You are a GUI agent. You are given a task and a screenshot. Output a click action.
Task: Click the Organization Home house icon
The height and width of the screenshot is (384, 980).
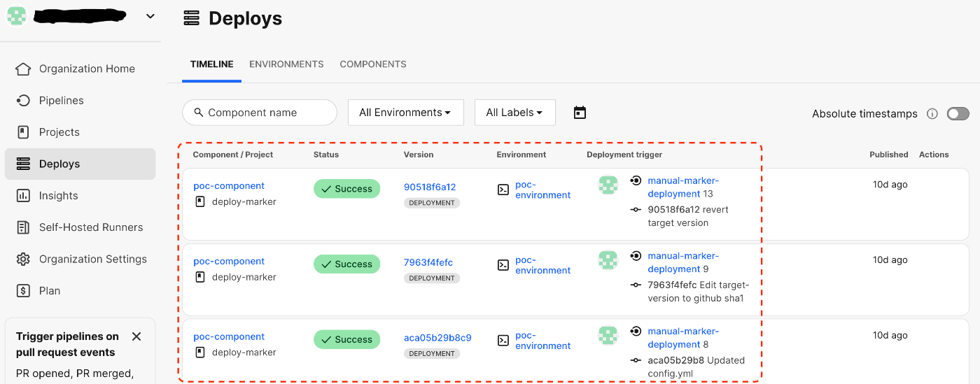pos(23,69)
